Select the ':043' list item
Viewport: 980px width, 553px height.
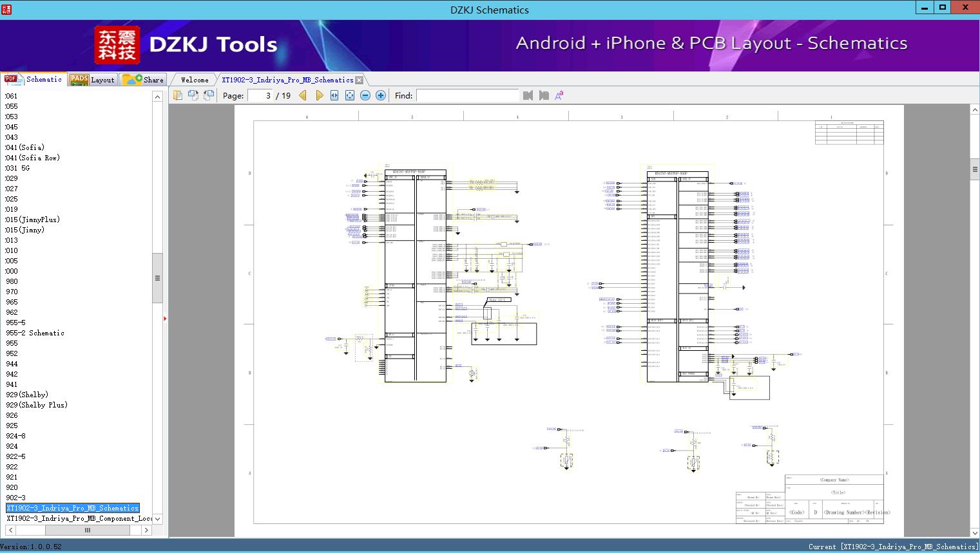pyautogui.click(x=12, y=137)
